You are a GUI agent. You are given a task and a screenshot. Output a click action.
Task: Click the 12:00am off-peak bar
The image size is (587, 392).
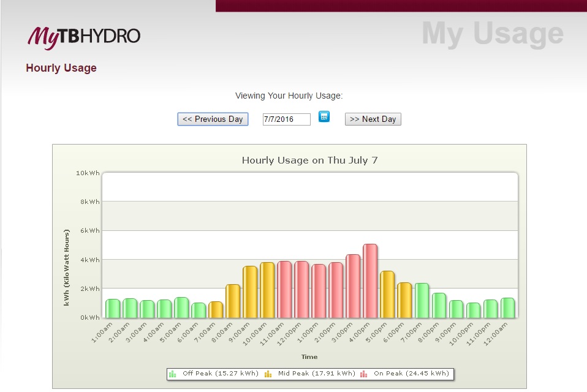click(507, 308)
